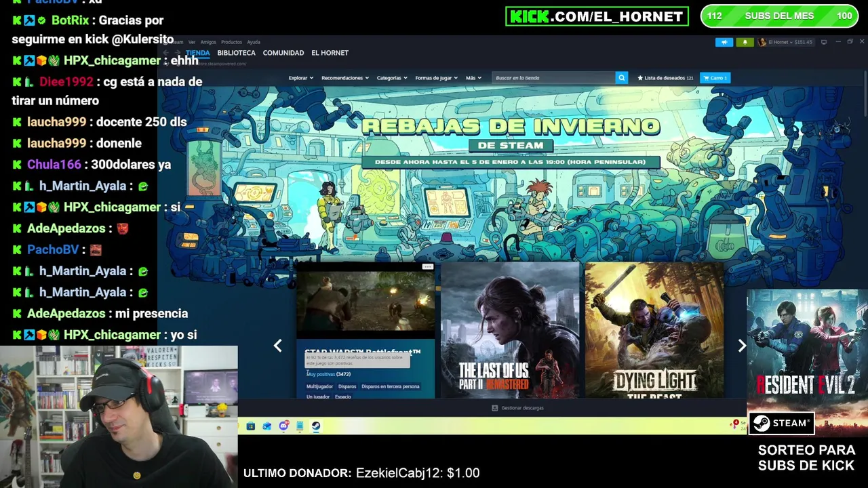
Task: Open the Muy positivas reviews link
Action: (x=321, y=374)
